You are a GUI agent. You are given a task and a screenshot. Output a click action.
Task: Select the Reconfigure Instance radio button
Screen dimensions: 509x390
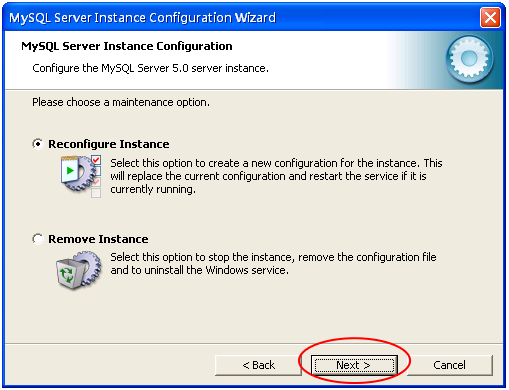38,144
